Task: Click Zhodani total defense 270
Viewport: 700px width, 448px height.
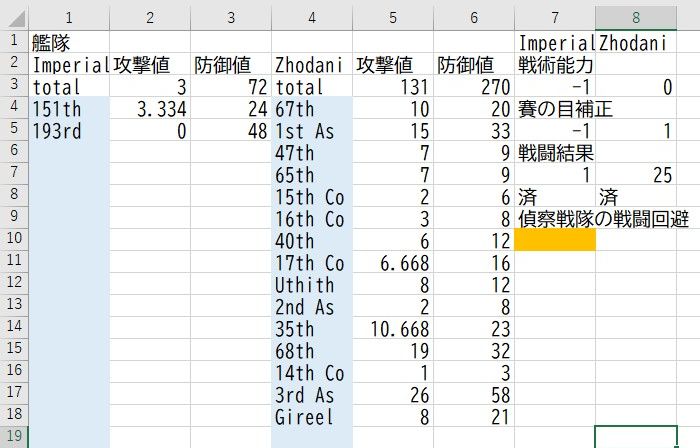Action: pos(474,87)
